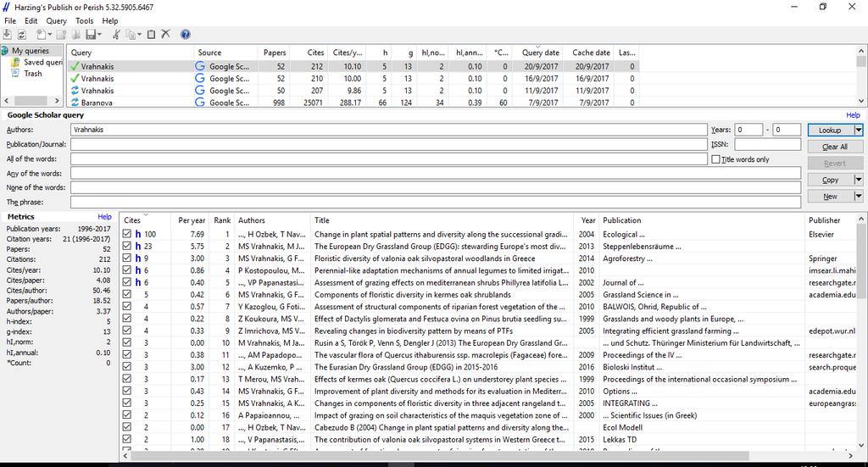Open the File menu
Viewport: 868px width, 467px height.
pyautogui.click(x=10, y=20)
